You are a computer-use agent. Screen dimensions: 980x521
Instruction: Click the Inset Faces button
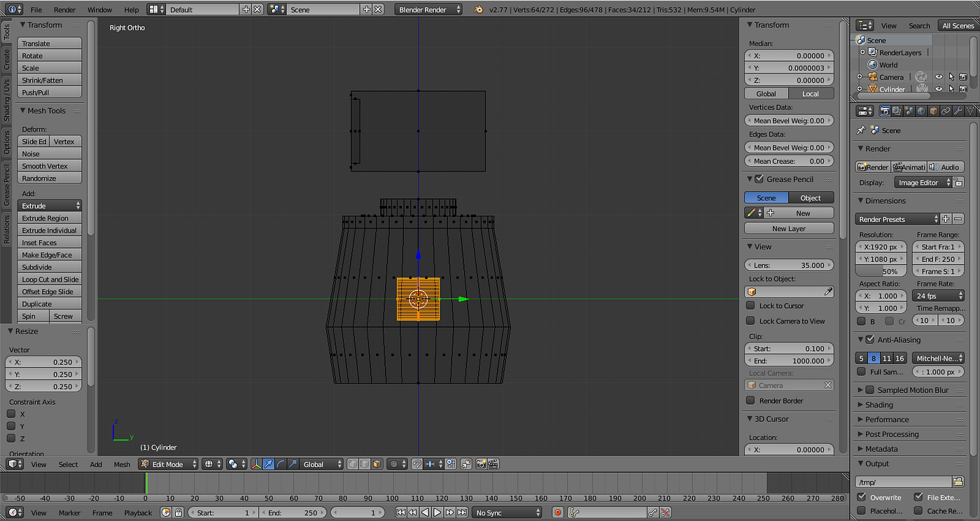coord(50,242)
